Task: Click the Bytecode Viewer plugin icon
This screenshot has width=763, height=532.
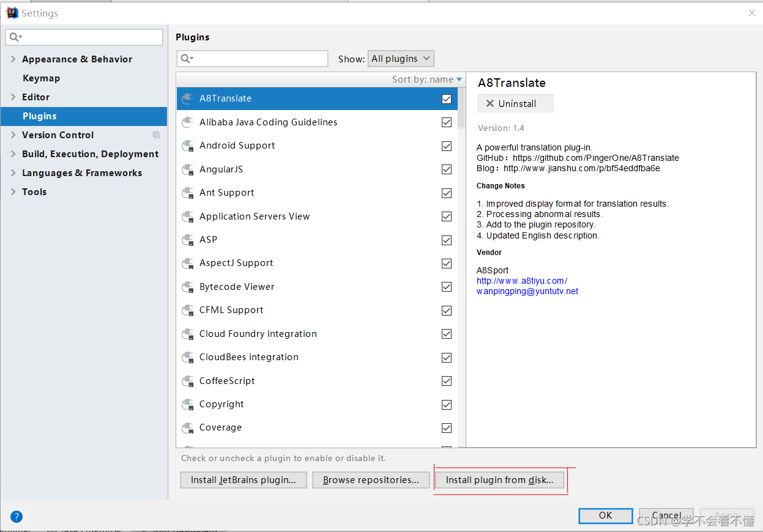Action: [188, 287]
